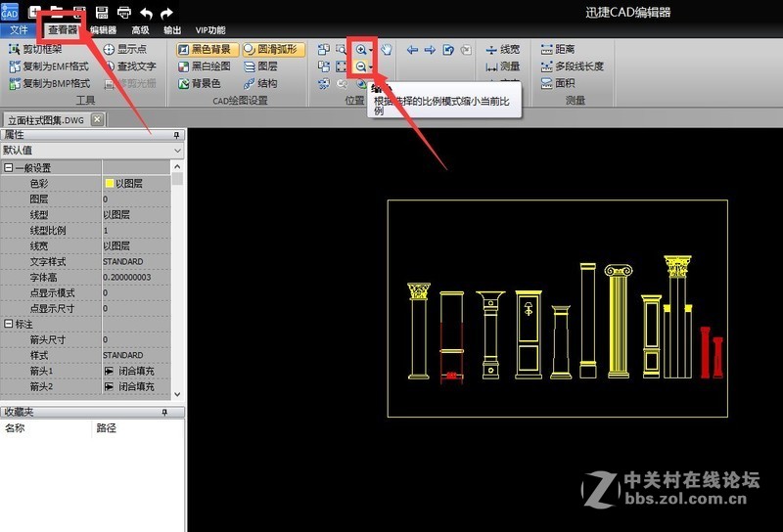Switch to the 输出 output tab
Screen dimensions: 783x532
click(172, 30)
